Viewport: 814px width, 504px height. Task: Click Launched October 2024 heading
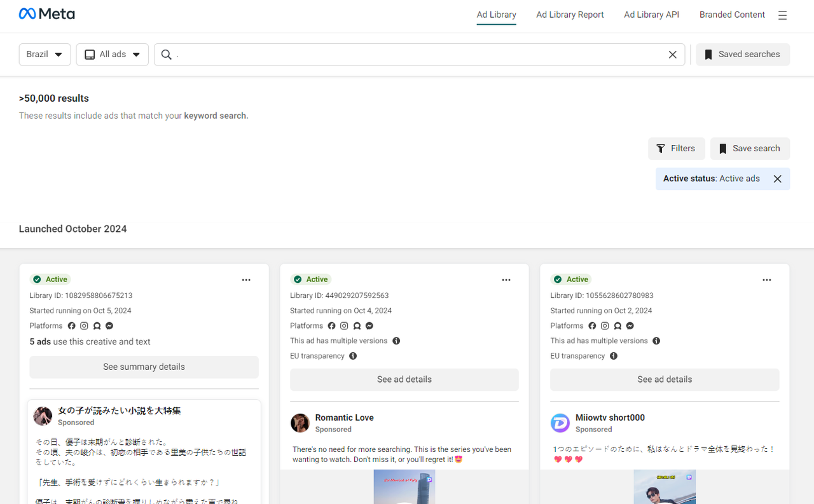(72, 229)
